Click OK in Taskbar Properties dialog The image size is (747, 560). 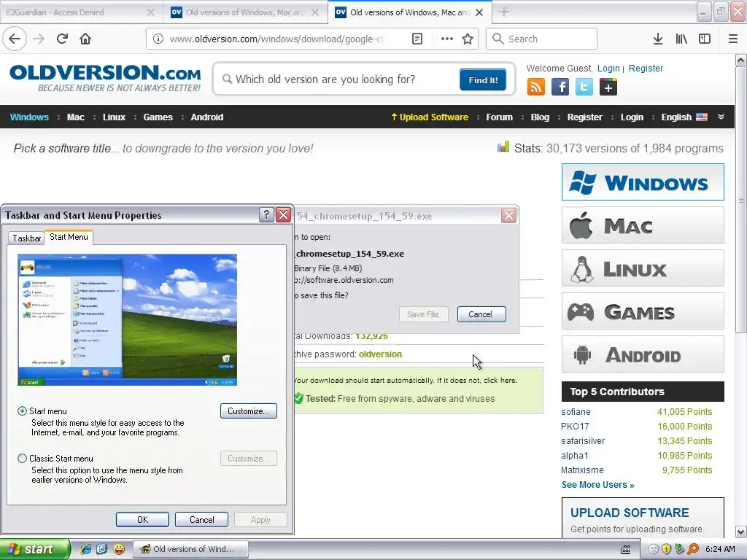pyautogui.click(x=142, y=519)
